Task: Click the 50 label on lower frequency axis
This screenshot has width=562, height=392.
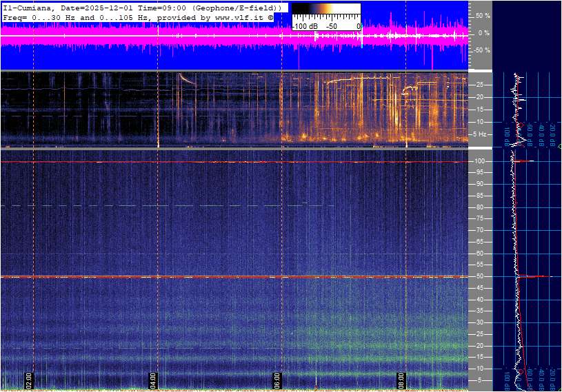Action: [x=479, y=276]
